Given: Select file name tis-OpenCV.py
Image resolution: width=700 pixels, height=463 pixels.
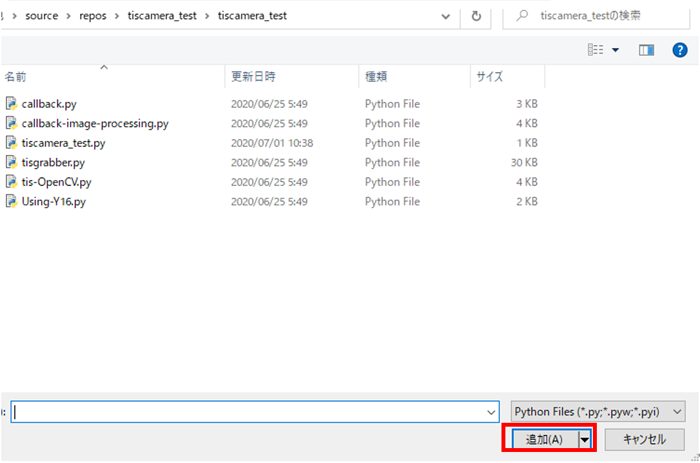Looking at the screenshot, I should click(56, 182).
